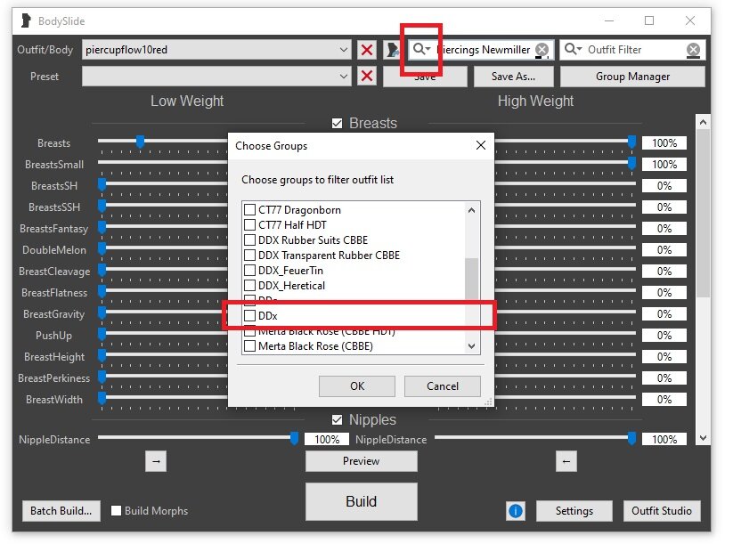Minimize the BodySlide window
This screenshot has height=560, width=733.
[x=608, y=20]
